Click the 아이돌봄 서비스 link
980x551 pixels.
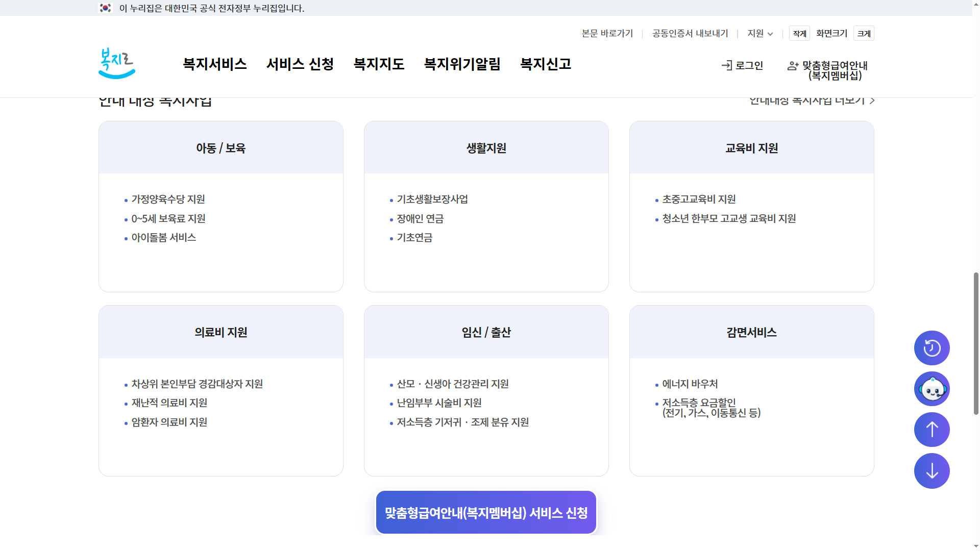[x=163, y=237]
